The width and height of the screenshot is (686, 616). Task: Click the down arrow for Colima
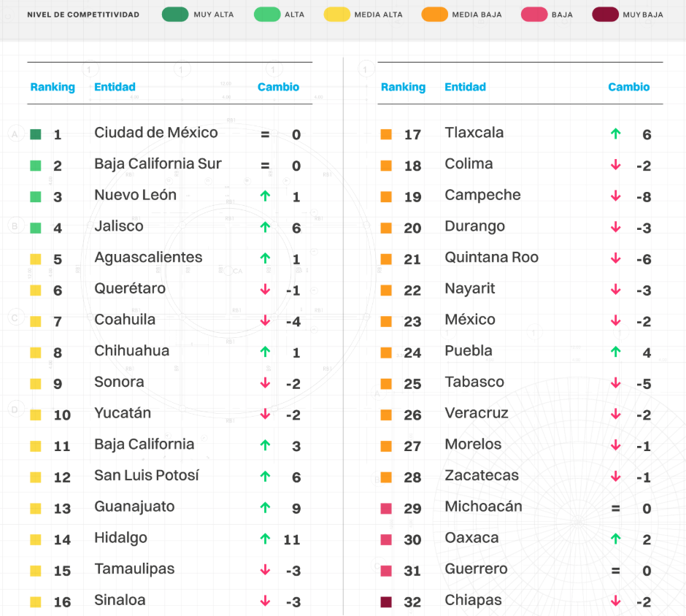[x=615, y=165]
